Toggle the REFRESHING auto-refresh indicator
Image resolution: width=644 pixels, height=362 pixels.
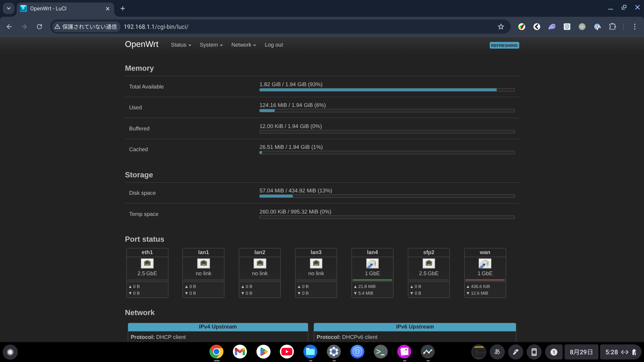click(x=504, y=45)
